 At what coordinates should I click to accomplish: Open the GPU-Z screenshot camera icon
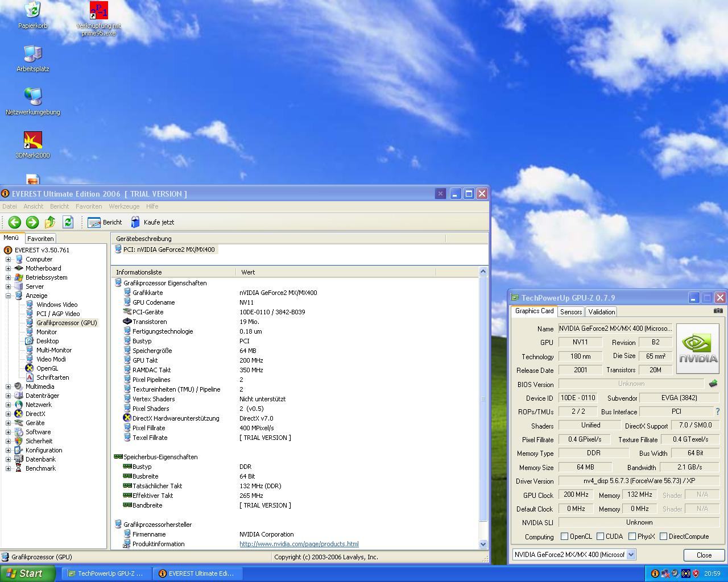click(x=718, y=311)
